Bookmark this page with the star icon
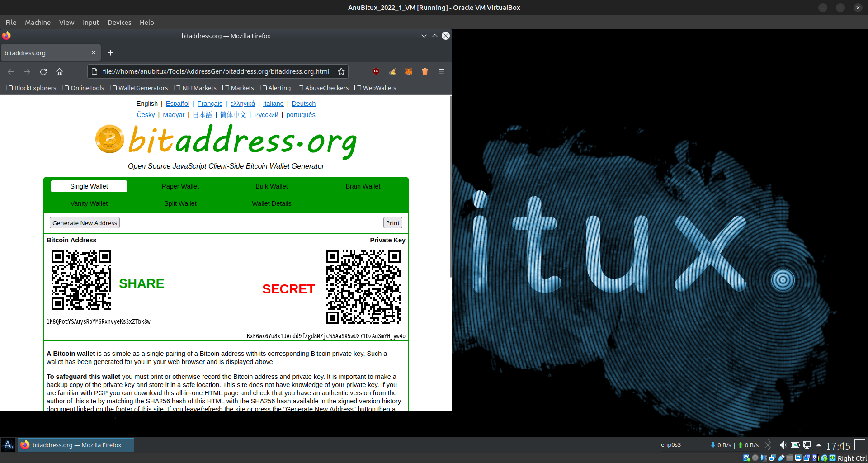The height and width of the screenshot is (463, 868). [341, 71]
